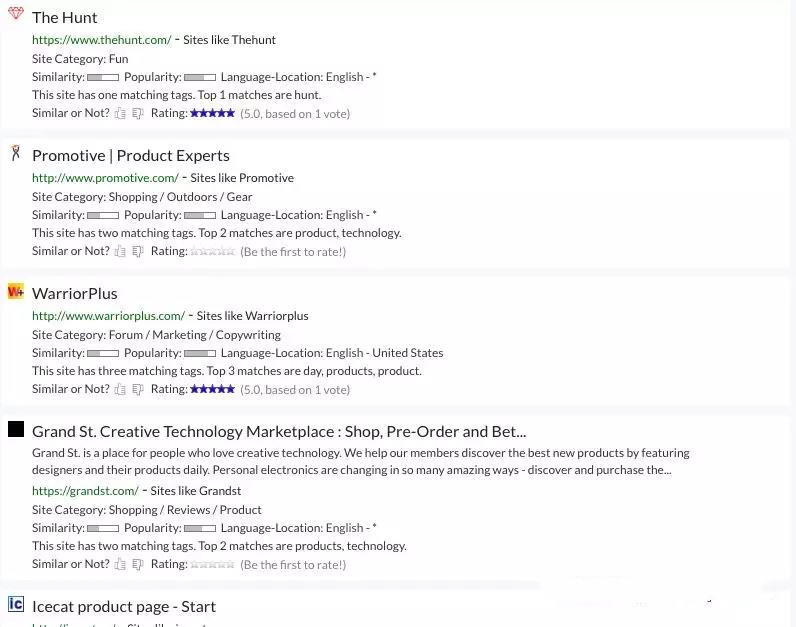This screenshot has width=796, height=627.
Task: Click The Hunt '(5.0, based on 1 vote)'
Action: tap(295, 114)
